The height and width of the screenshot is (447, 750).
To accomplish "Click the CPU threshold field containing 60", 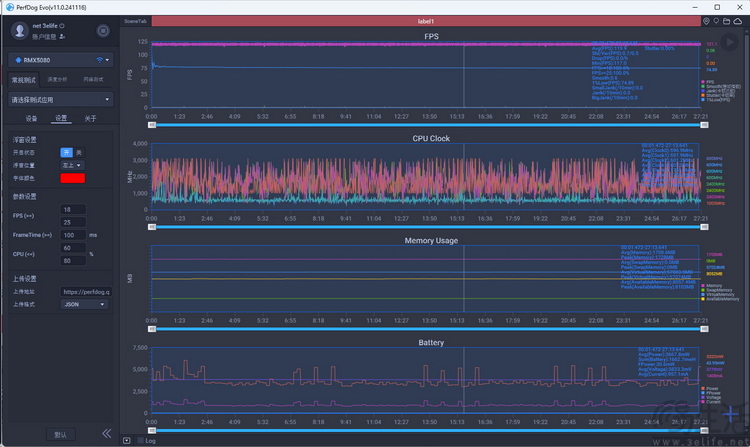I will pos(73,248).
